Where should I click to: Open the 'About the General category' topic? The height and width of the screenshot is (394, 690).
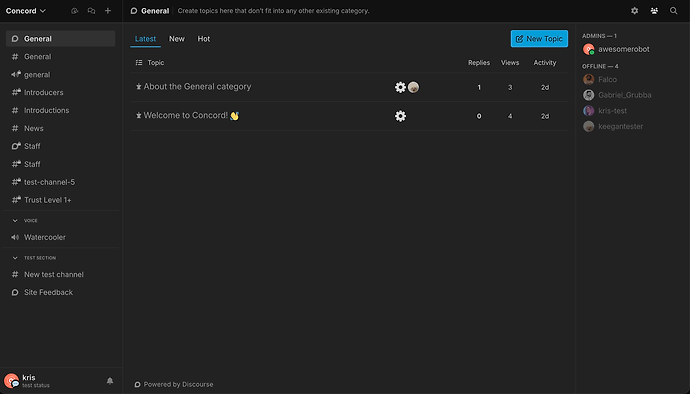pyautogui.click(x=197, y=87)
